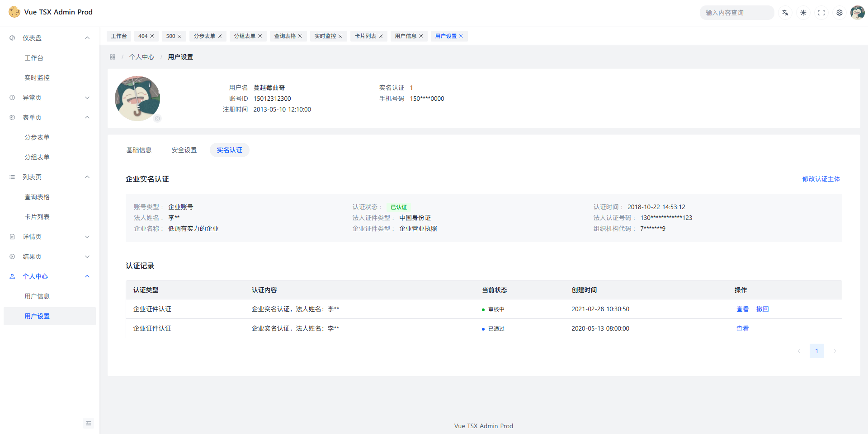
Task: Expand the 异常页 sidebar menu
Action: click(x=50, y=98)
